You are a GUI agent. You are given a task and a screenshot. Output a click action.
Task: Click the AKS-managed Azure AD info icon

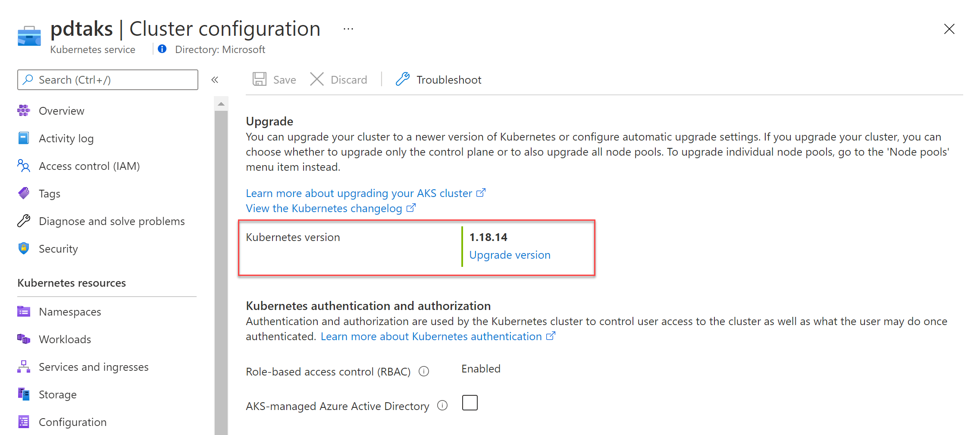coord(442,406)
